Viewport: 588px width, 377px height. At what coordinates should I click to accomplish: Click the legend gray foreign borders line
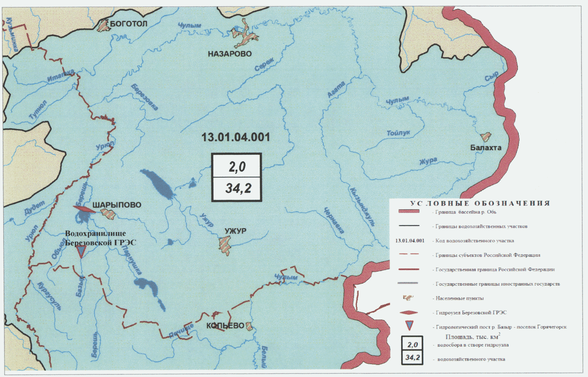[408, 283]
